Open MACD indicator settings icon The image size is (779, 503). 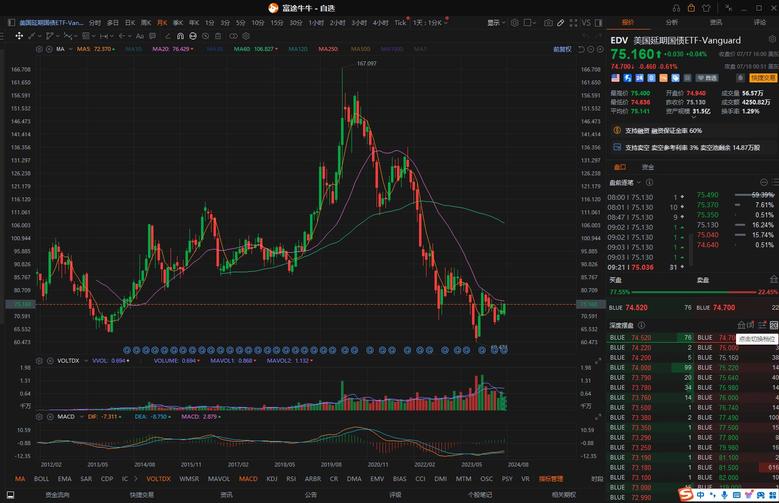click(39, 417)
